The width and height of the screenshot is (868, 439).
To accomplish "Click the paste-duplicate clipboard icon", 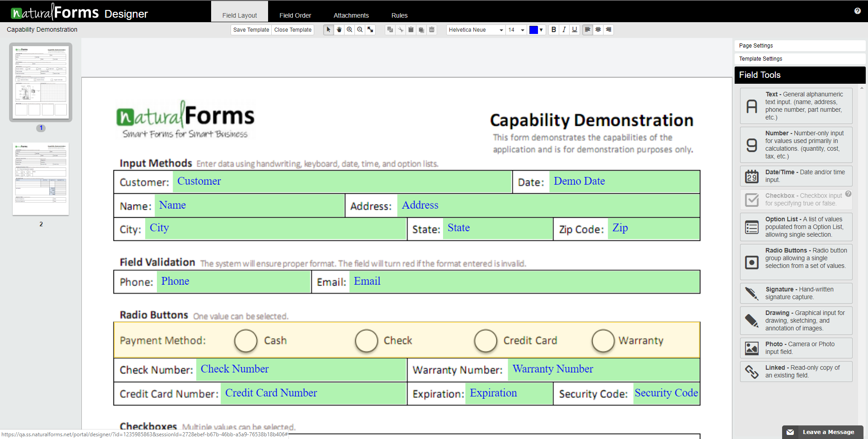I will (x=421, y=30).
